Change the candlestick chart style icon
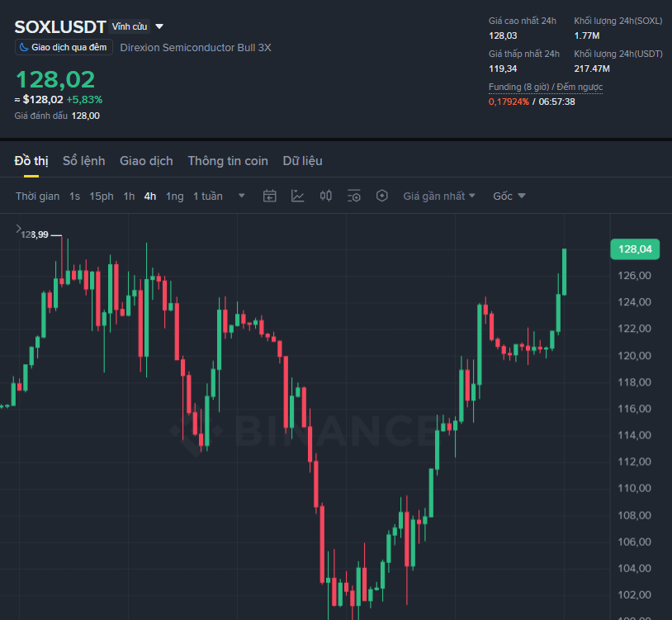This screenshot has width=672, height=620. (x=326, y=196)
